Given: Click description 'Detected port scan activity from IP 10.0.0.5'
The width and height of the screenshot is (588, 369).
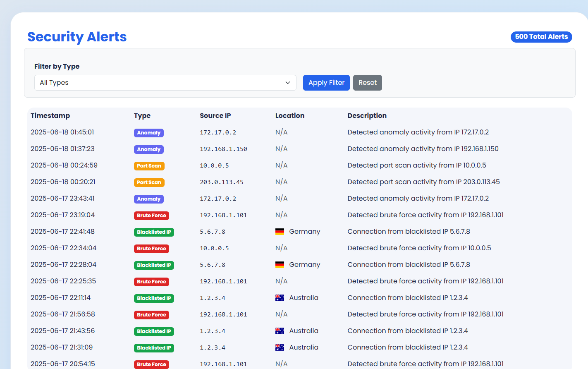Looking at the screenshot, I should [x=417, y=165].
